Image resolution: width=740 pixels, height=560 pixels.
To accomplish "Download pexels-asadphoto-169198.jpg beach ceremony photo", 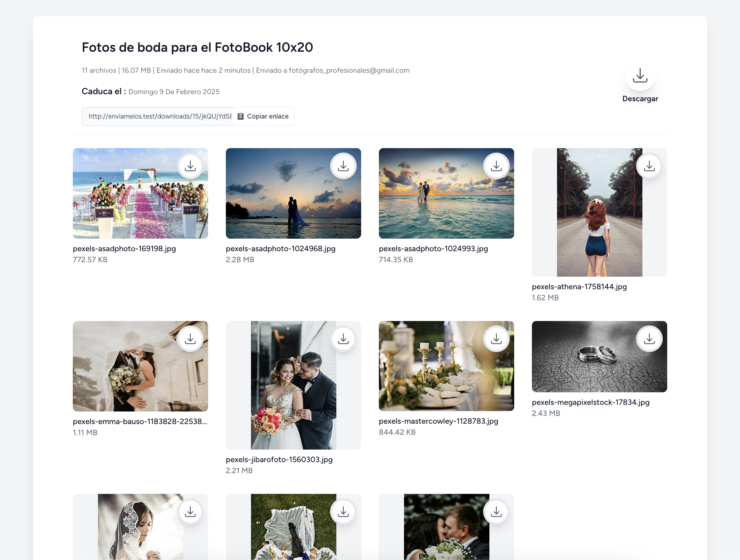I will 190,166.
